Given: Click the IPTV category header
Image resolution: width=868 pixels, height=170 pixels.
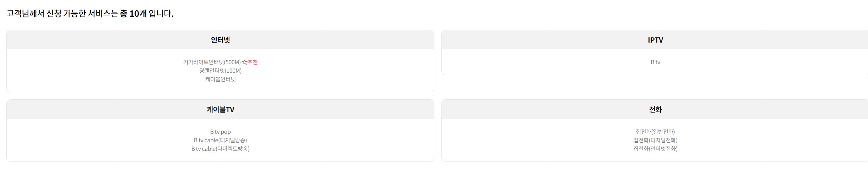Looking at the screenshot, I should pyautogui.click(x=655, y=40).
